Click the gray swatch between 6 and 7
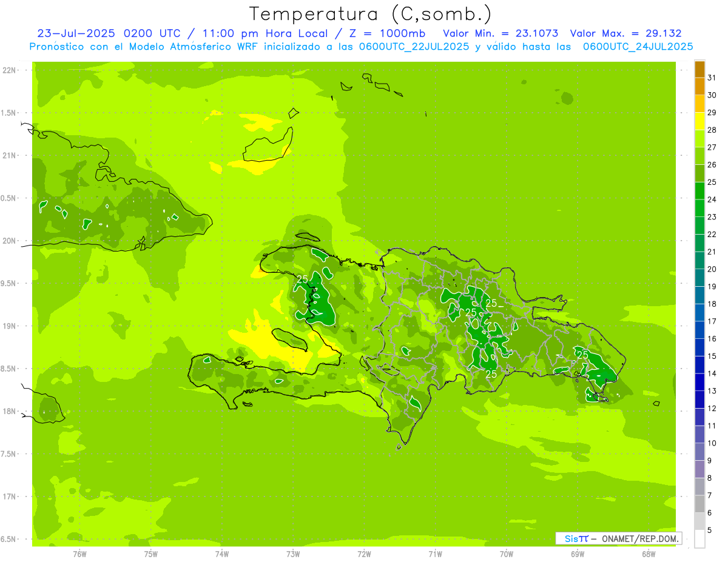The image size is (728, 562). [x=699, y=504]
